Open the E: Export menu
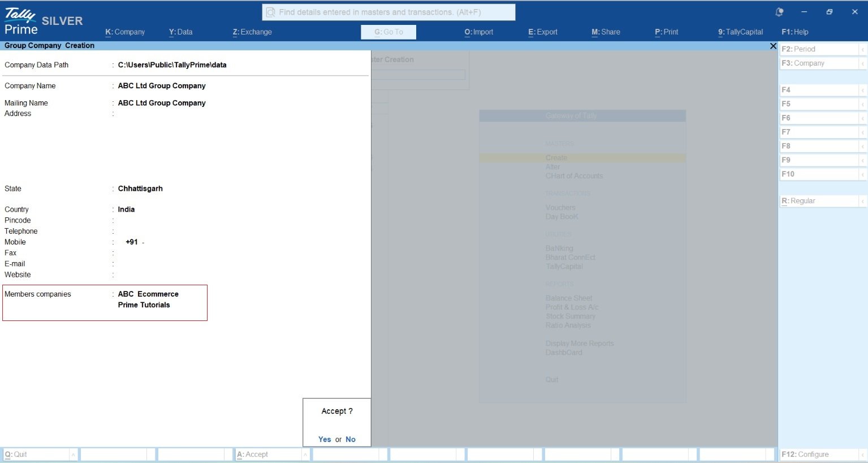 [543, 32]
